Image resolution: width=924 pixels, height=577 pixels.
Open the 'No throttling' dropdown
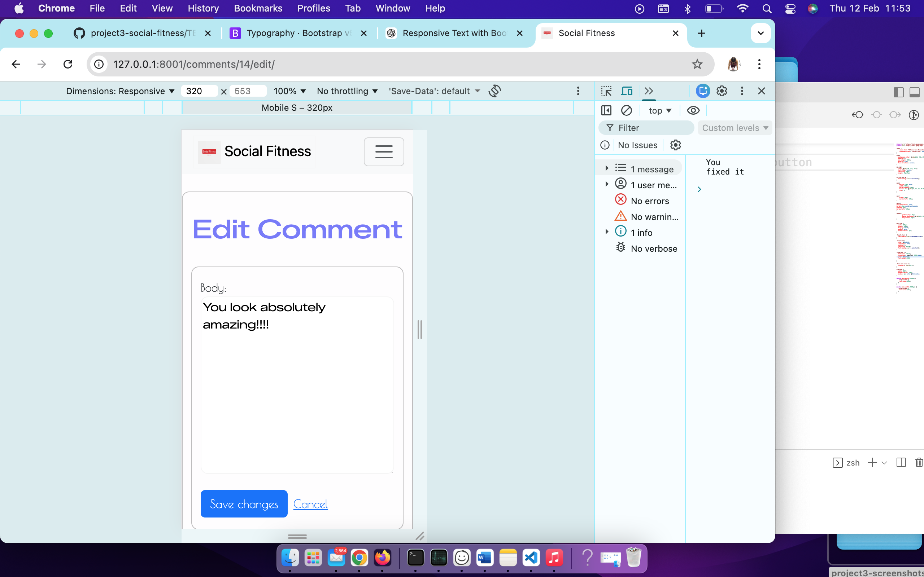pos(346,91)
